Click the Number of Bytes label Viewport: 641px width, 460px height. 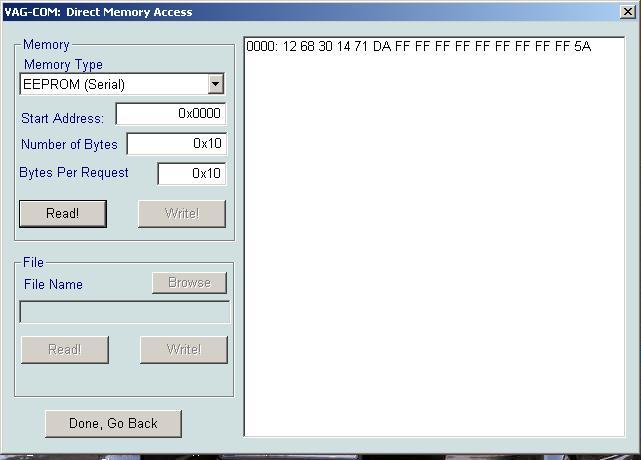click(x=69, y=144)
